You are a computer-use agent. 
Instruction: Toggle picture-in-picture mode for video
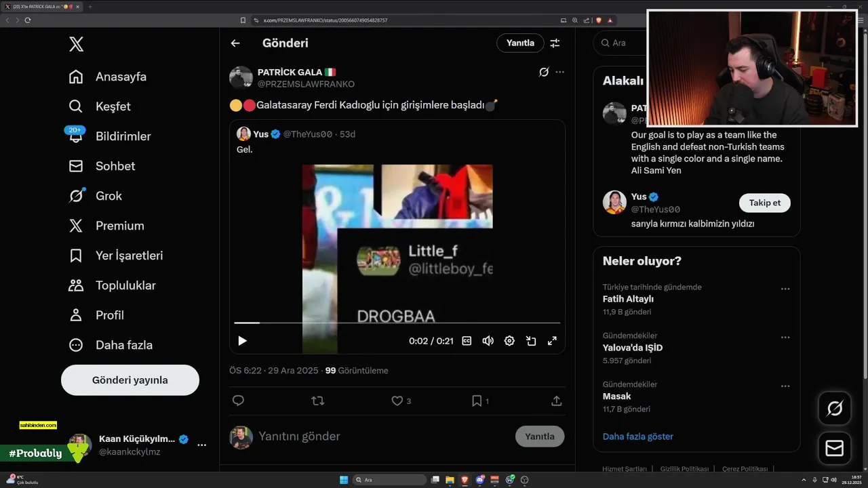(531, 341)
